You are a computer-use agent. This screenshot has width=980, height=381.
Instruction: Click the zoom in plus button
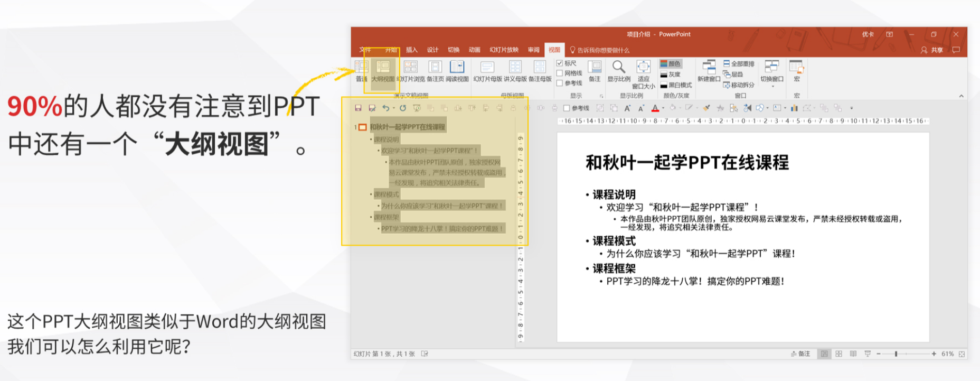pos(934,354)
